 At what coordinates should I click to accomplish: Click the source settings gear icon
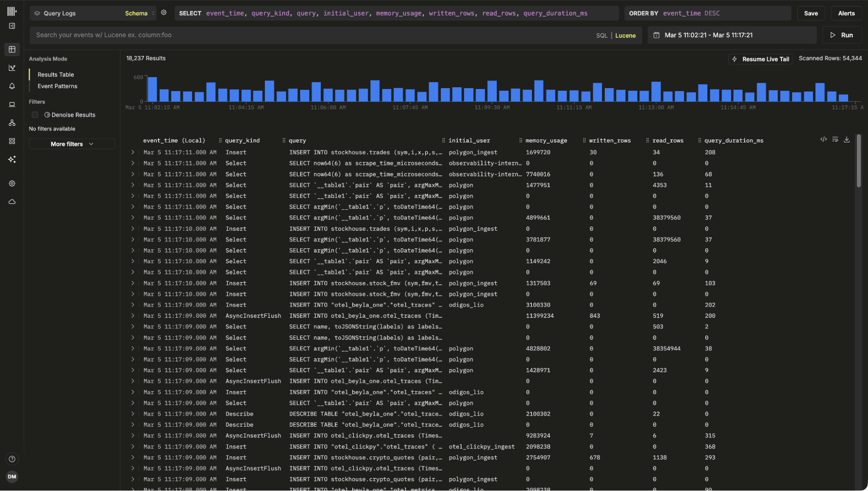(x=164, y=13)
